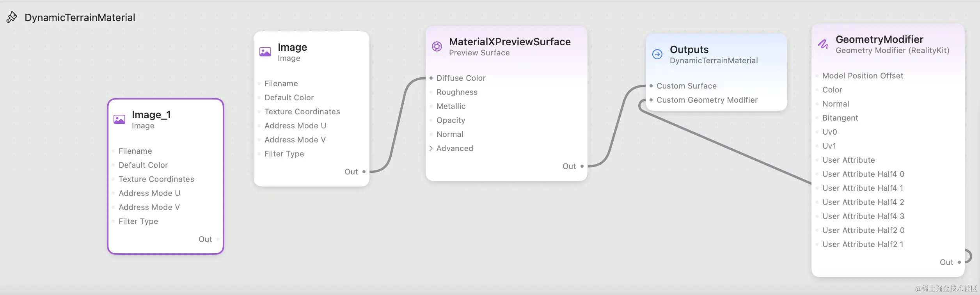The height and width of the screenshot is (295, 980).
Task: Click the MaterialXPreviewSurface node icon
Action: point(437,46)
